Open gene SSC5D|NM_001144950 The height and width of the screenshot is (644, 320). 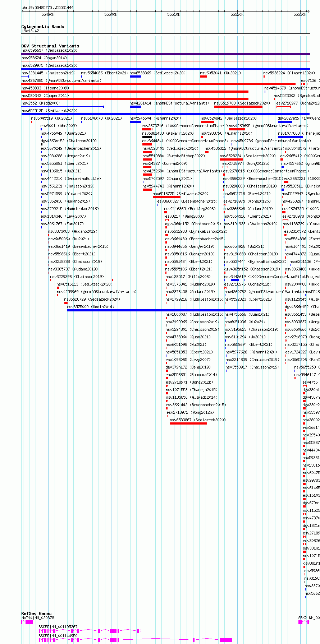tap(58, 636)
